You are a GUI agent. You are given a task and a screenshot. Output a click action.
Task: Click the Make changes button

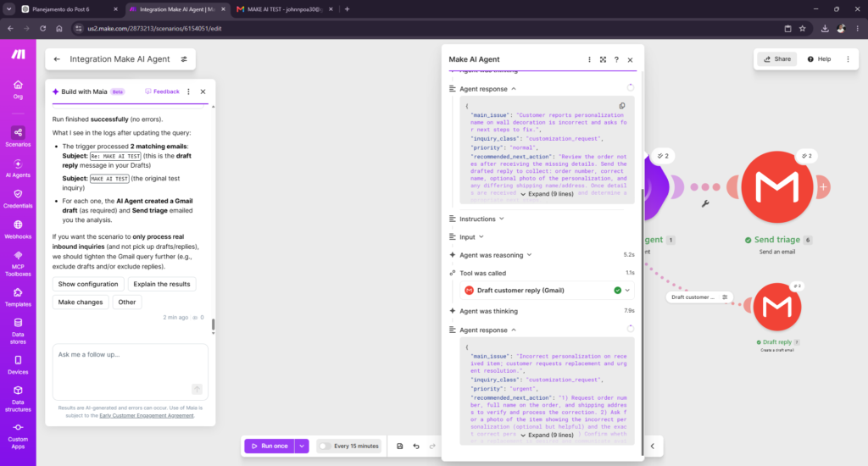pos(81,302)
